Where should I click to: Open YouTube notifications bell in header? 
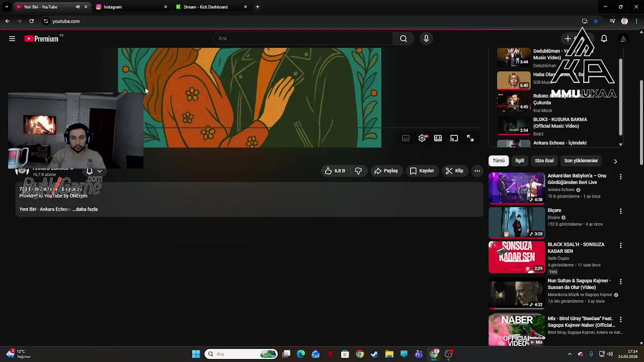pyautogui.click(x=604, y=39)
